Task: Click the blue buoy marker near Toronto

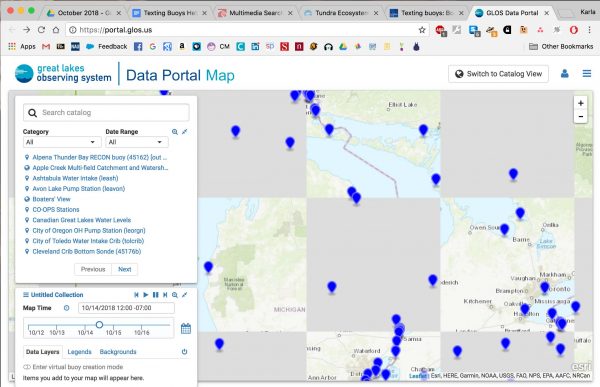Action: click(x=544, y=287)
